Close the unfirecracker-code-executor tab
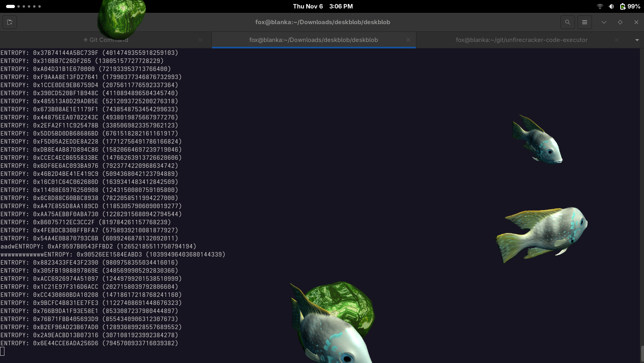The image size is (644, 363). [x=616, y=40]
